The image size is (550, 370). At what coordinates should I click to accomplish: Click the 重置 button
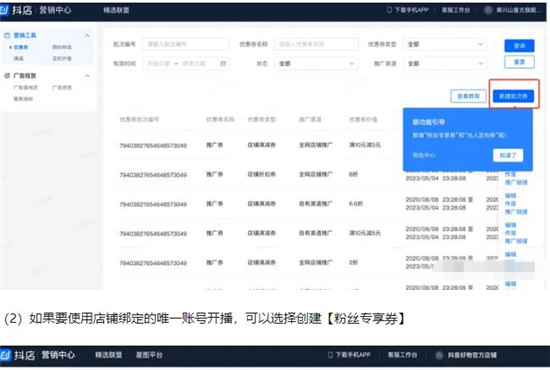(519, 62)
